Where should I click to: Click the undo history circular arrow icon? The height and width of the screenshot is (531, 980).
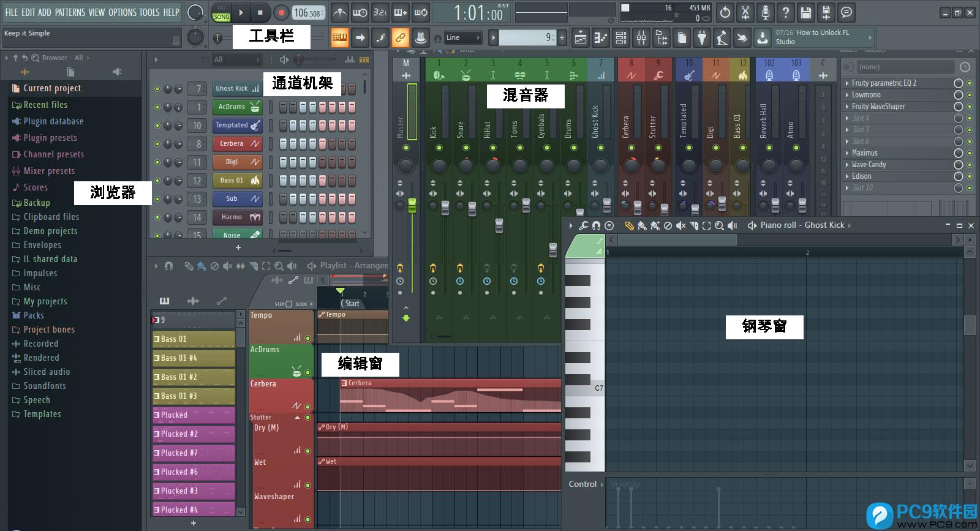click(725, 12)
